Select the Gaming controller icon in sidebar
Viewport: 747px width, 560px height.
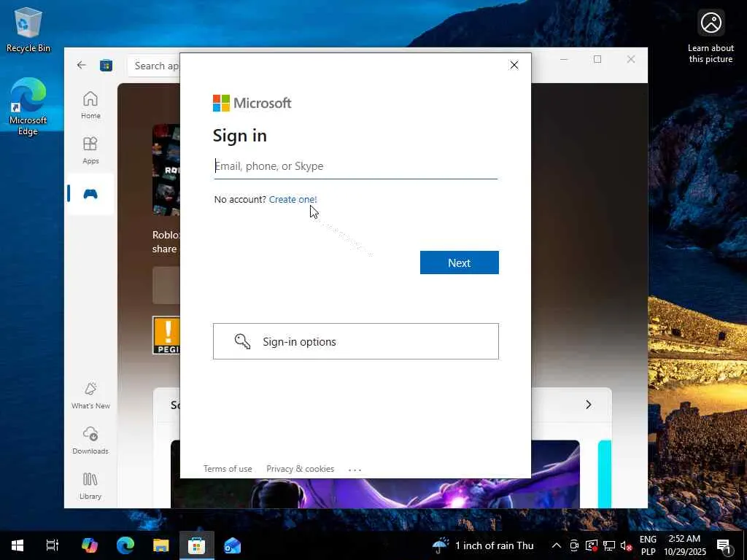pyautogui.click(x=90, y=194)
